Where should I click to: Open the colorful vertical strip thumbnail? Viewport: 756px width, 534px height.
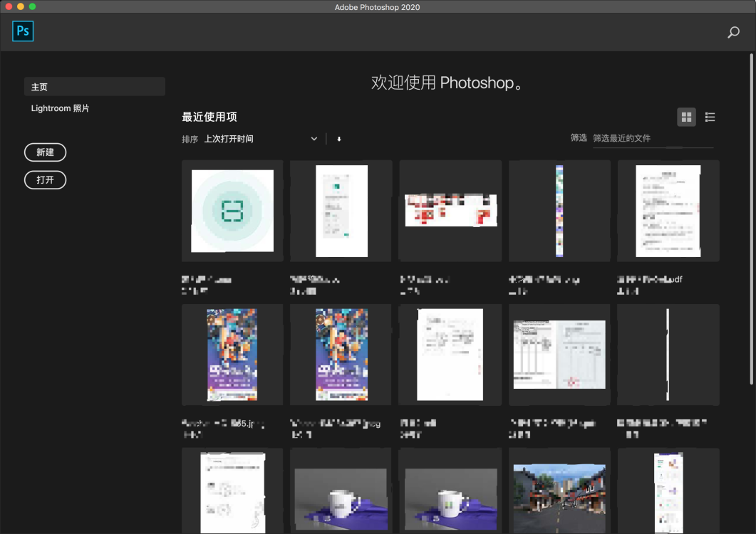[x=559, y=211]
